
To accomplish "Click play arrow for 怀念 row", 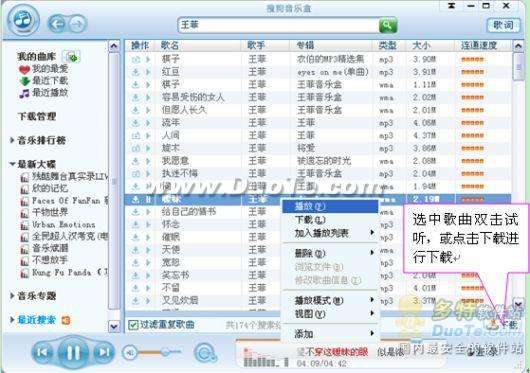I will (148, 225).
